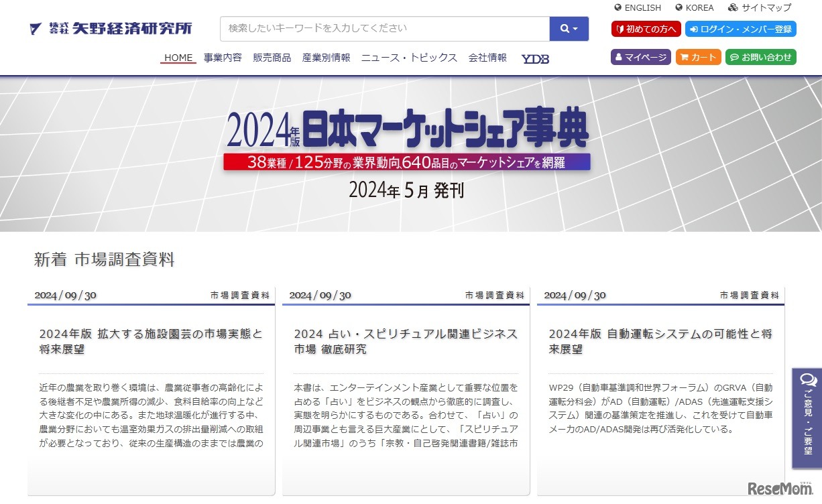
Task: Click the お問い合わせ contact button
Action: click(x=761, y=57)
